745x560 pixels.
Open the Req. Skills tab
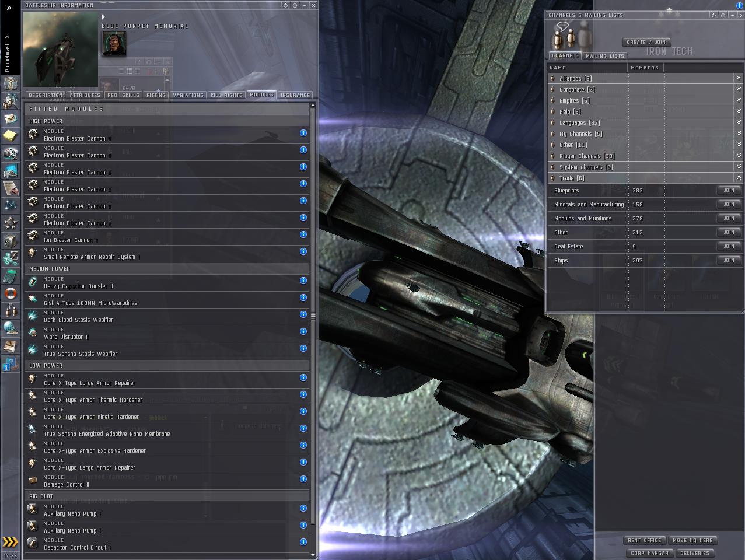point(123,95)
